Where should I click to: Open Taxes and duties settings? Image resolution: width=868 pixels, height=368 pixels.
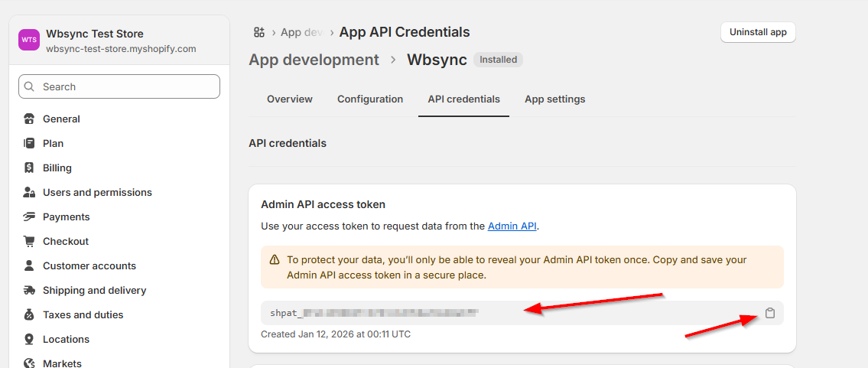pyautogui.click(x=83, y=315)
